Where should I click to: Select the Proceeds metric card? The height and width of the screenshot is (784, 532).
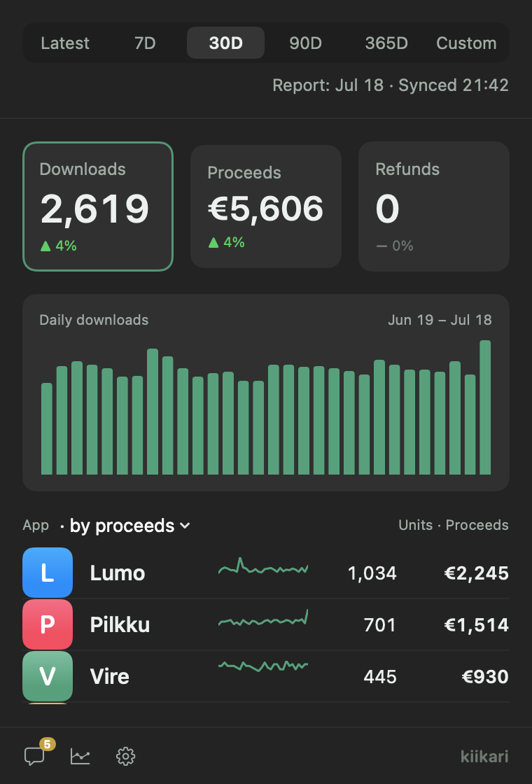pyautogui.click(x=266, y=206)
